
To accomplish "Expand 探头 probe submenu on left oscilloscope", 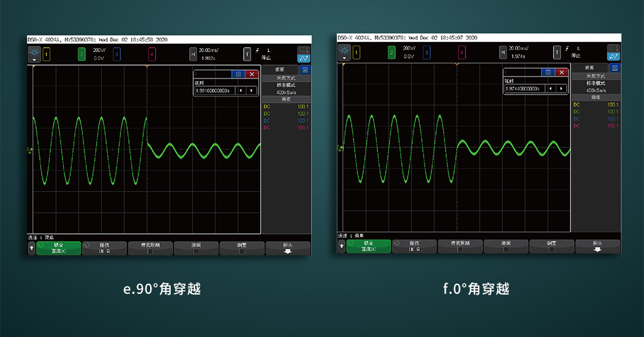I will point(287,248).
